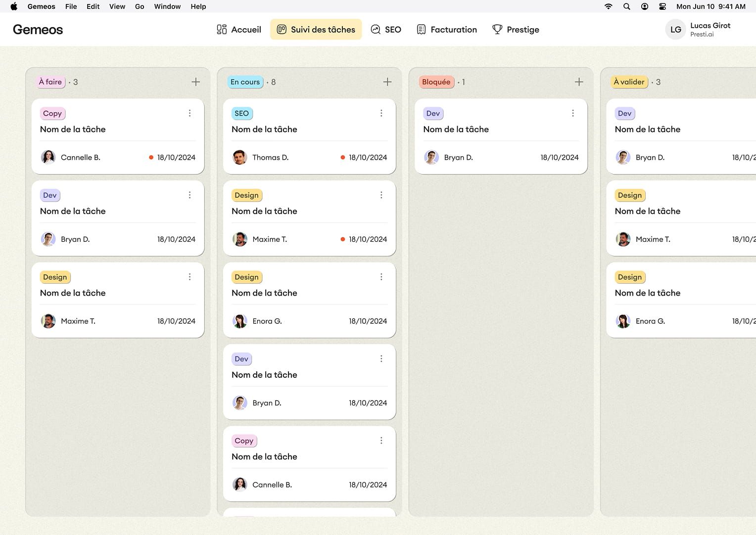756x535 pixels.
Task: Click the Gemeos logo
Action: 38,30
